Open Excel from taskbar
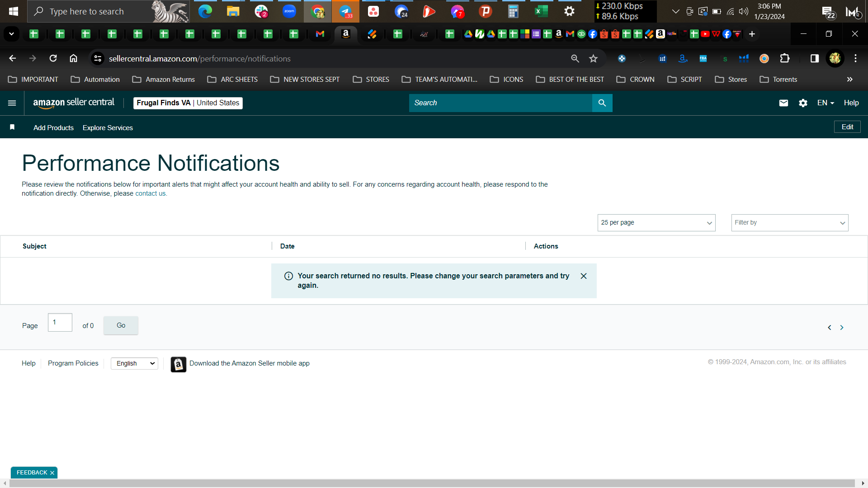This screenshot has height=488, width=868. pyautogui.click(x=541, y=11)
